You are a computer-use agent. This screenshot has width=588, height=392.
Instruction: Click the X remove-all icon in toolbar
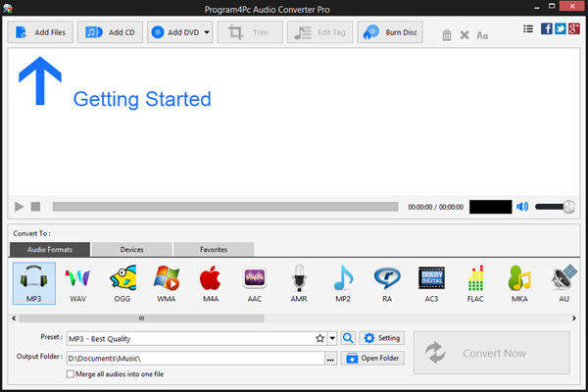465,35
